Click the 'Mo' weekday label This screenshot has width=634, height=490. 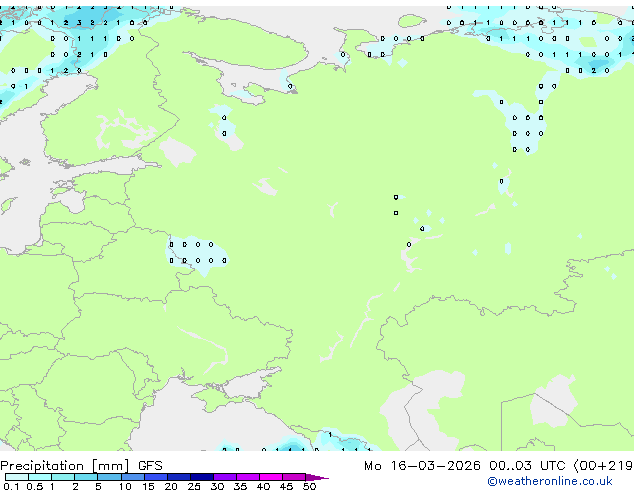click(373, 466)
